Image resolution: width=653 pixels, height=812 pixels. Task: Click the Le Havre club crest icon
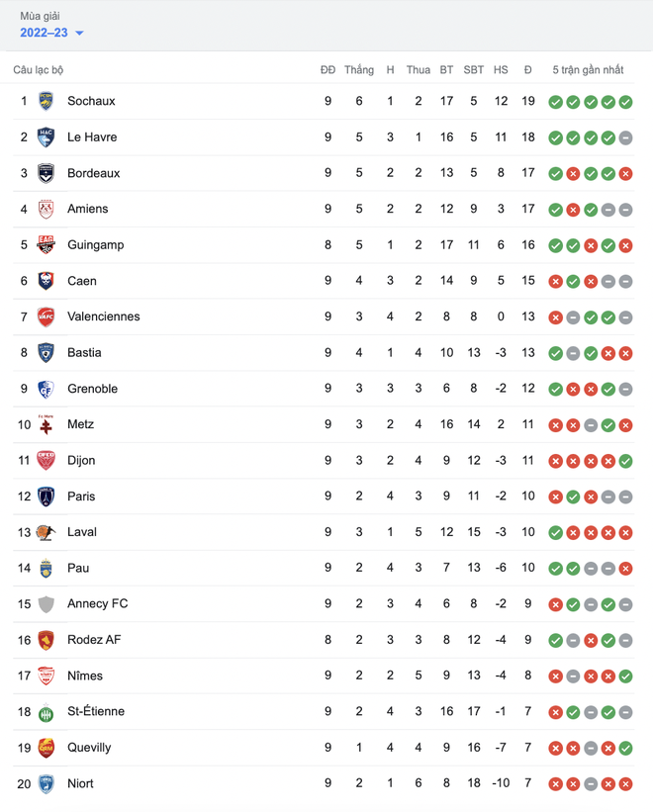pos(46,137)
